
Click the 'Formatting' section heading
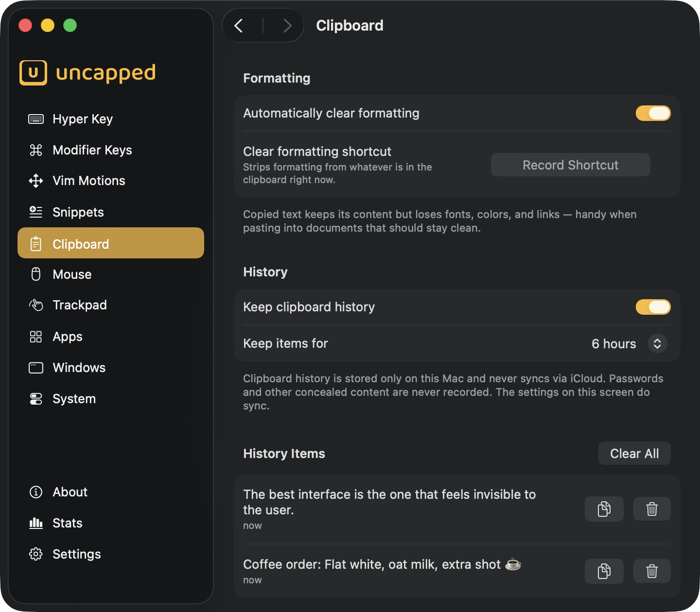[277, 78]
